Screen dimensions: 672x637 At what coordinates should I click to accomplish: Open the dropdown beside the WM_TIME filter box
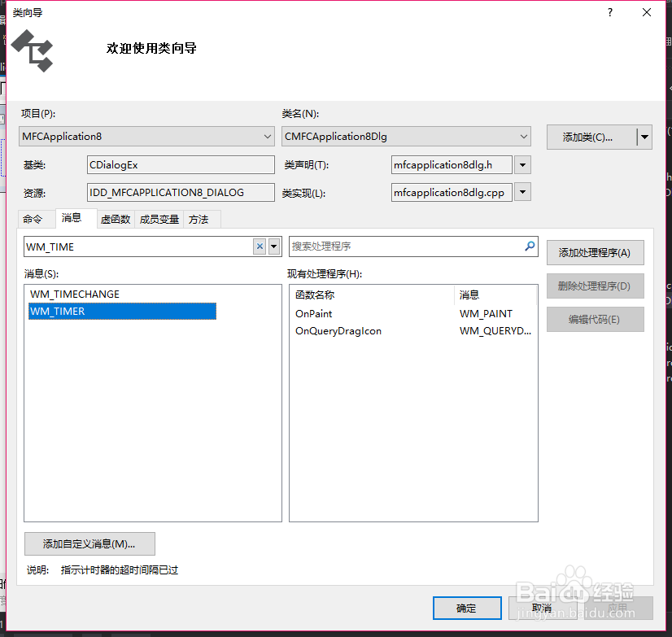point(273,246)
